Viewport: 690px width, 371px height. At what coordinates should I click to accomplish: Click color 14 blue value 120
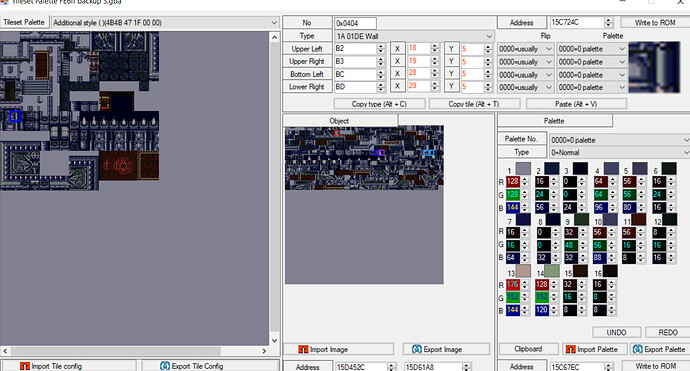[x=542, y=310]
